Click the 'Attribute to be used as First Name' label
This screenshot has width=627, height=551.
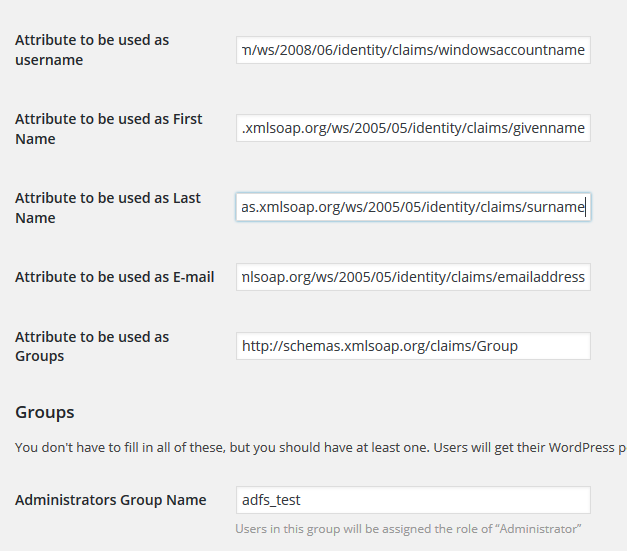tap(108, 129)
